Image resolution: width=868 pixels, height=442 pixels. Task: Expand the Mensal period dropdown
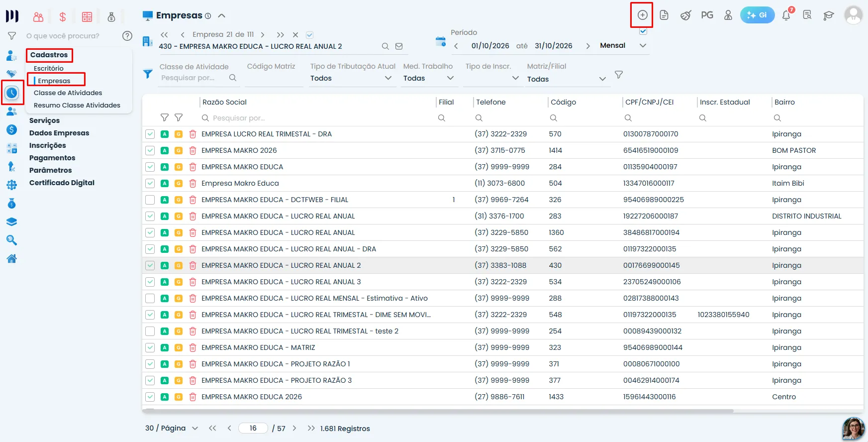(643, 45)
